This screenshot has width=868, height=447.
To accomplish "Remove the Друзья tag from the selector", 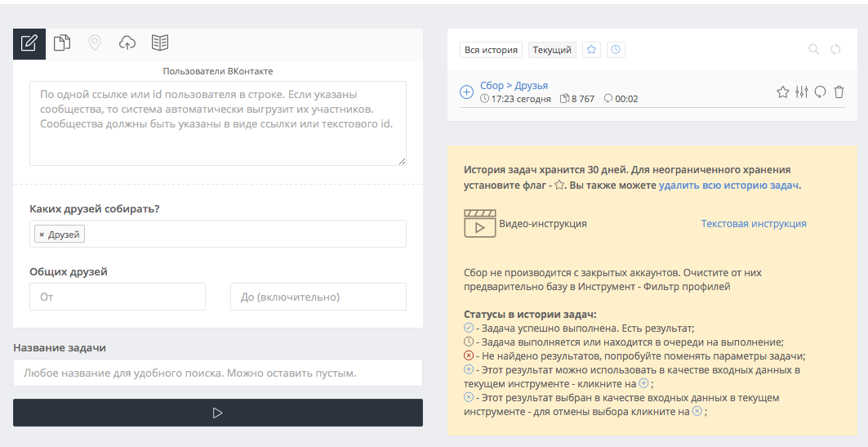I will pyautogui.click(x=42, y=235).
